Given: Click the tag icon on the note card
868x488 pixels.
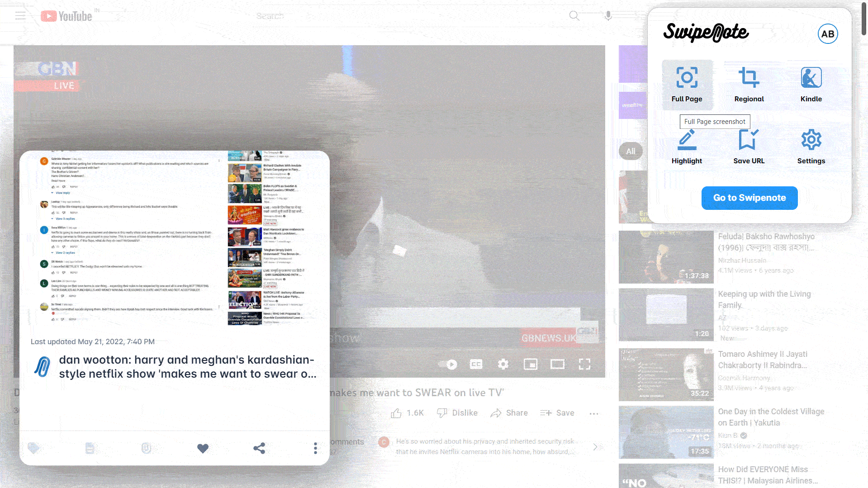Looking at the screenshot, I should click(x=33, y=448).
